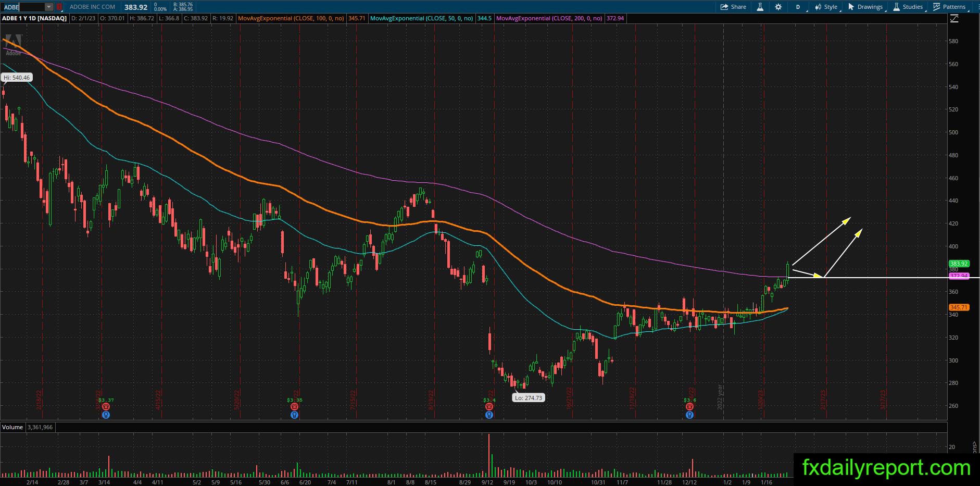Click the O: 370.01 open readout

click(112, 18)
